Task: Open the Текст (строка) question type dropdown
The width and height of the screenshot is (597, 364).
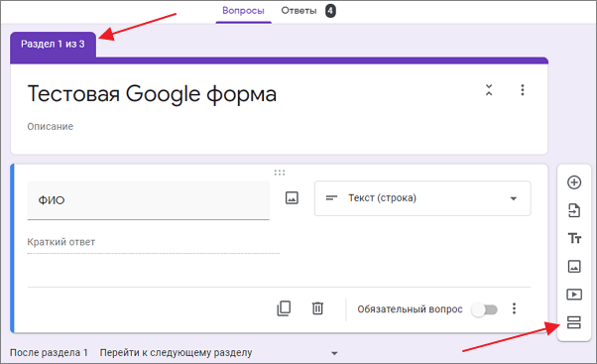Action: click(x=422, y=198)
